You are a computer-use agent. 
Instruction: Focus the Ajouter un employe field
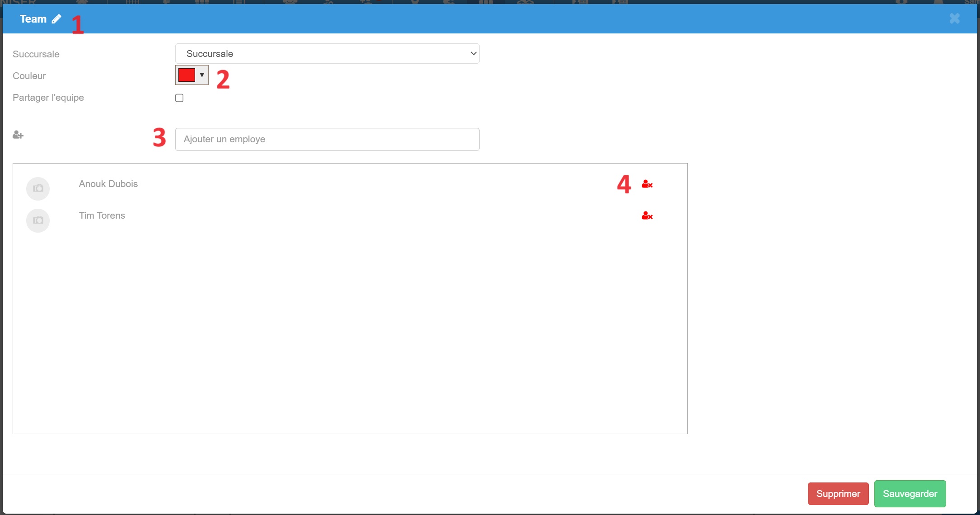(327, 139)
